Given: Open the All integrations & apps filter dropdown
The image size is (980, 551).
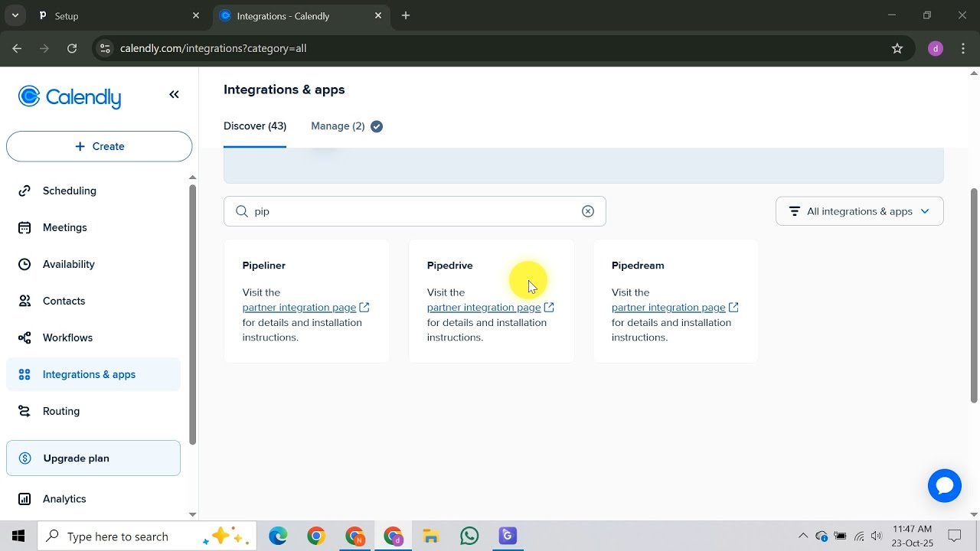Looking at the screenshot, I should click(x=859, y=211).
